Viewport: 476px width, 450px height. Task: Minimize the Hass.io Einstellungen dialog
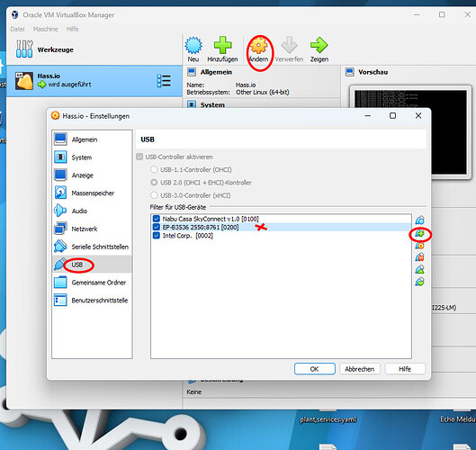368,116
